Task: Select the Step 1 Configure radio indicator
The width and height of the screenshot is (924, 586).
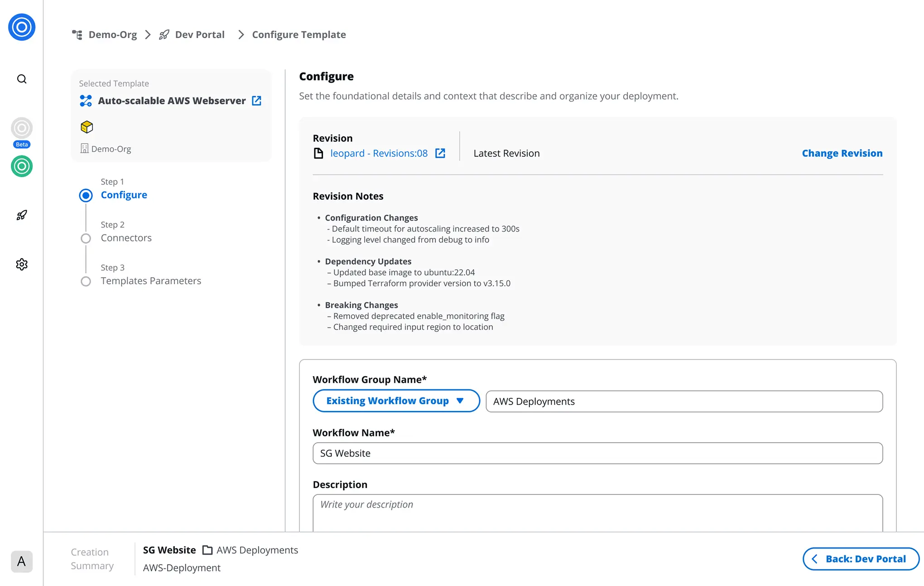Action: coord(86,195)
